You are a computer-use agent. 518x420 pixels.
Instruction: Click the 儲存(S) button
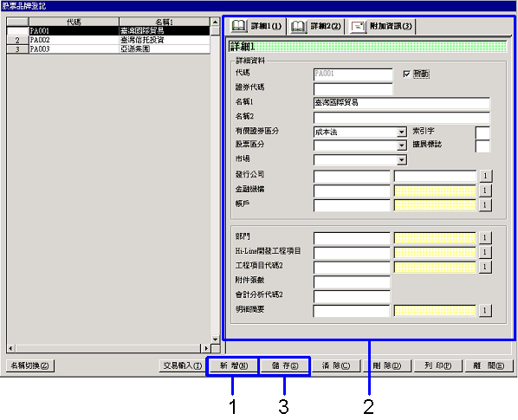click(285, 365)
